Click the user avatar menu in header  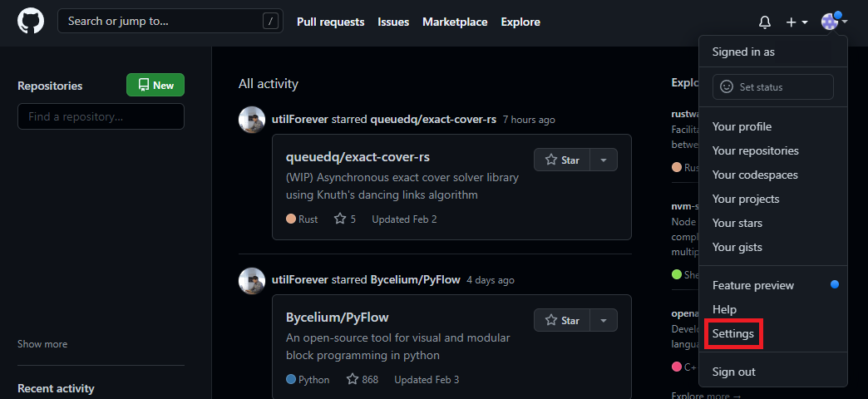(x=834, y=22)
